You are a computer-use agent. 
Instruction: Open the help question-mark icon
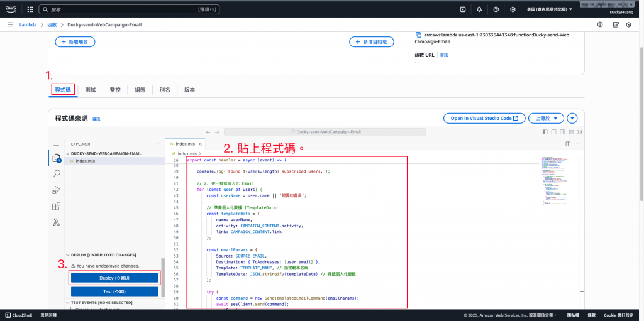(x=496, y=9)
